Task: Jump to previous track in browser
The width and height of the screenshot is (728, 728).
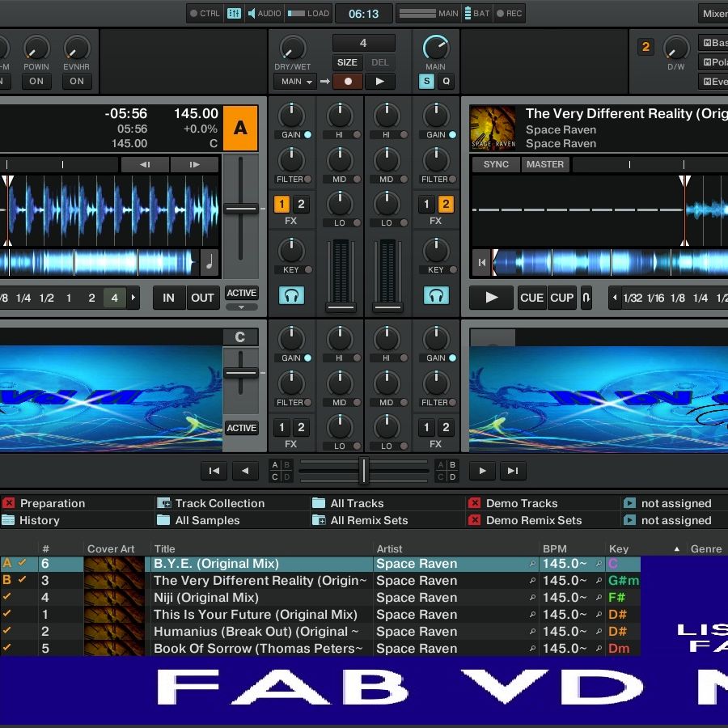Action: click(x=214, y=471)
